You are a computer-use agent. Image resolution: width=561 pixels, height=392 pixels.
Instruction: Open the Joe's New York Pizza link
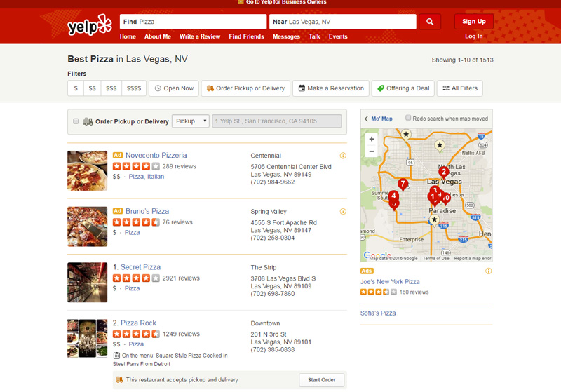390,281
